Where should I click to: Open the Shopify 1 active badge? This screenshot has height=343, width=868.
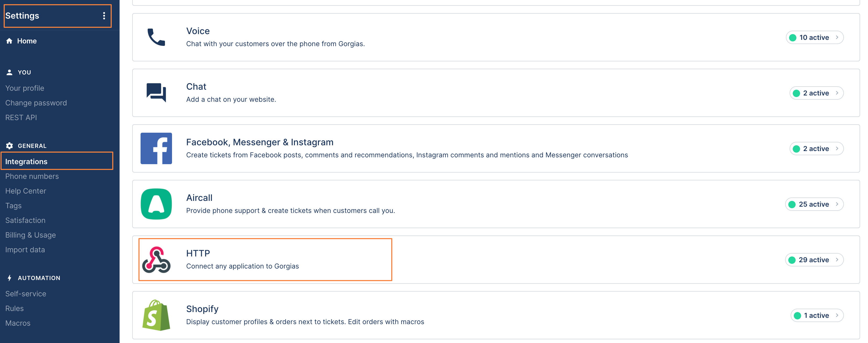pos(816,315)
